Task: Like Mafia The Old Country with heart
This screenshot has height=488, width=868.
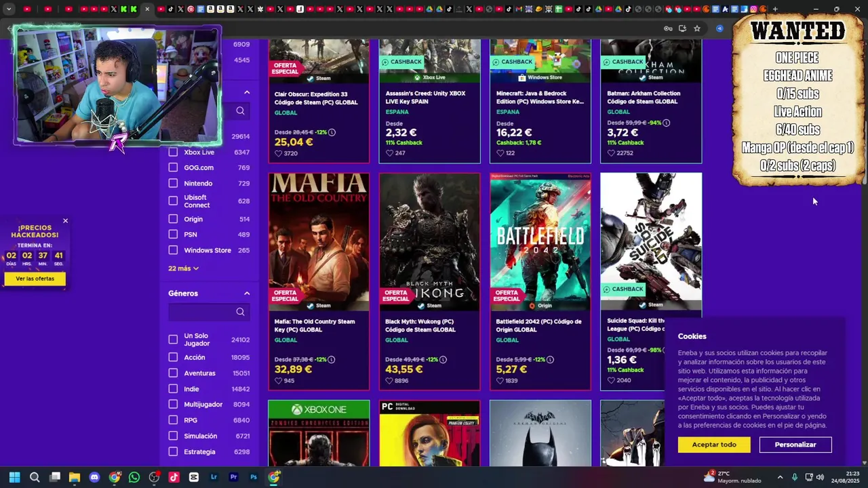Action: click(278, 381)
